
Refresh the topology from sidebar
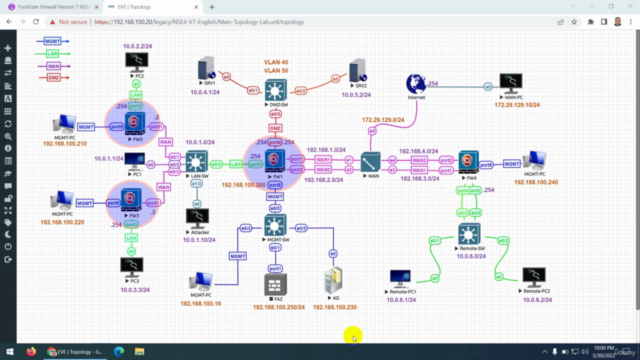(8, 124)
